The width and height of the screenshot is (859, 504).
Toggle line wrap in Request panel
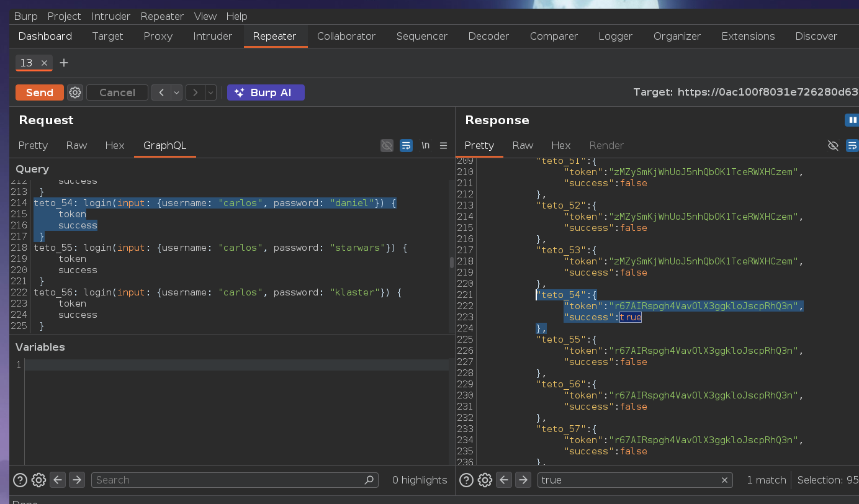click(x=406, y=145)
